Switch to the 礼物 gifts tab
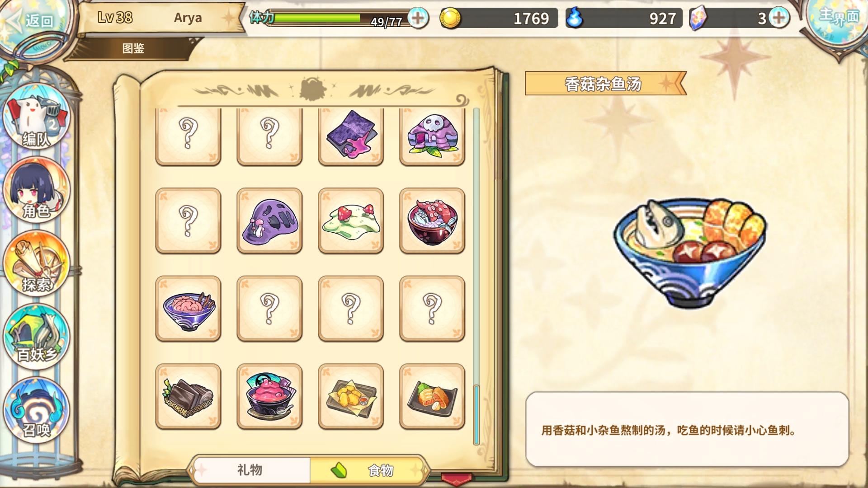The height and width of the screenshot is (488, 868). pos(250,470)
